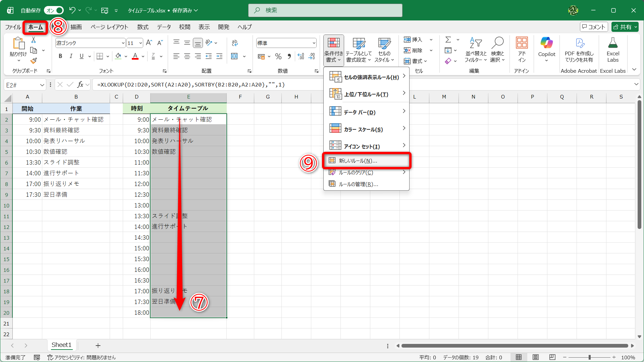Click the AutoSum sigma icon
Image resolution: width=644 pixels, height=362 pixels.
click(x=448, y=40)
